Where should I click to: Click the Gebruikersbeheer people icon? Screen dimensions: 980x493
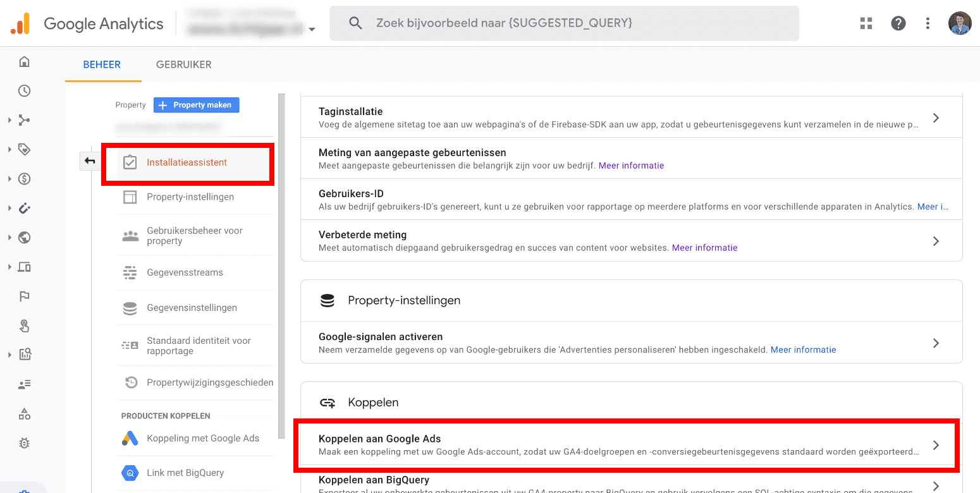coord(130,236)
